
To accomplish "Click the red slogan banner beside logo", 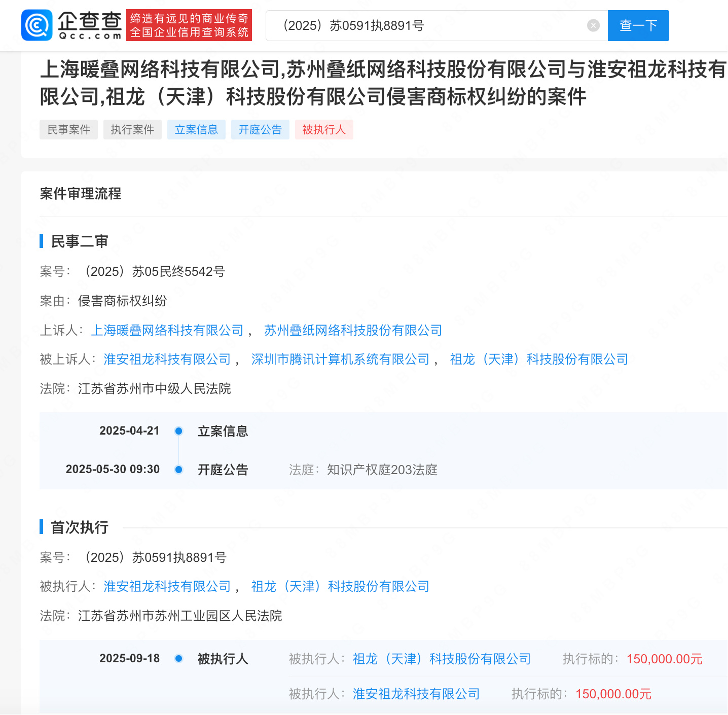I will 189,25.
